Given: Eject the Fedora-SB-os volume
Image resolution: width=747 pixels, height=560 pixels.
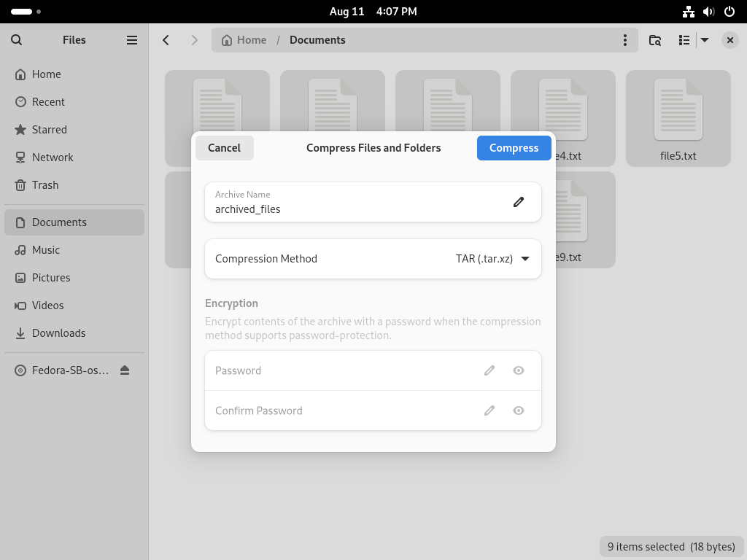Looking at the screenshot, I should point(125,370).
